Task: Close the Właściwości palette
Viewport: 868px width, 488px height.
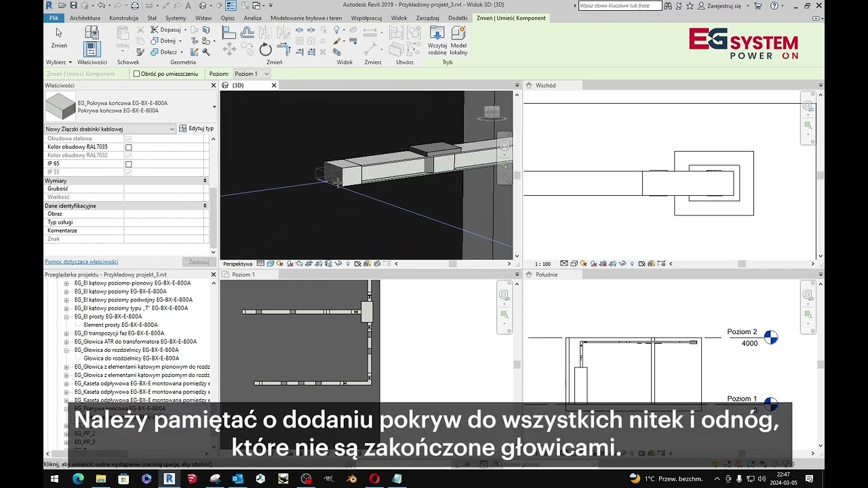Action: (x=214, y=85)
